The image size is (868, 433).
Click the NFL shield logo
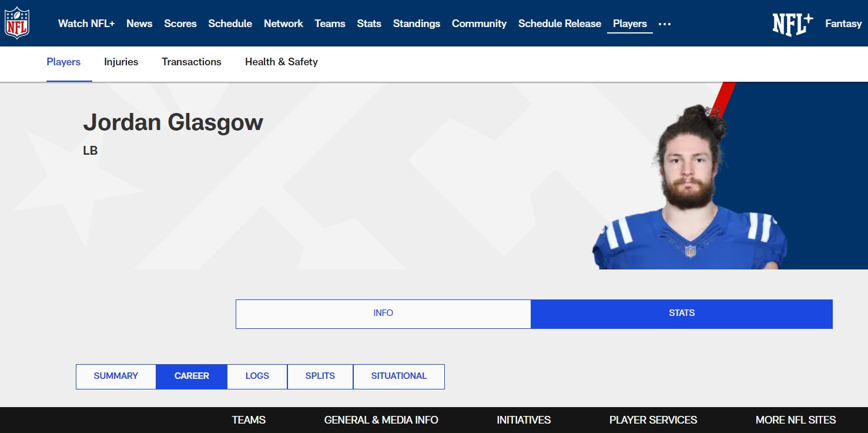pos(17,23)
